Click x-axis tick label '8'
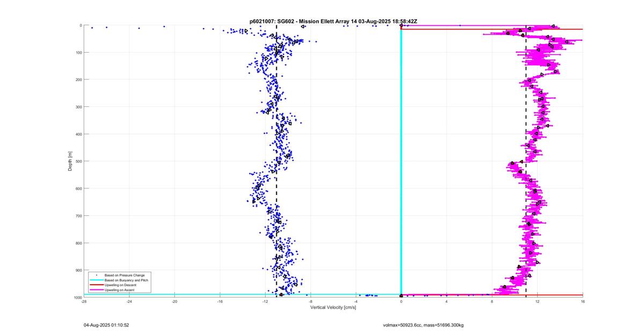644x334 pixels. click(x=492, y=301)
